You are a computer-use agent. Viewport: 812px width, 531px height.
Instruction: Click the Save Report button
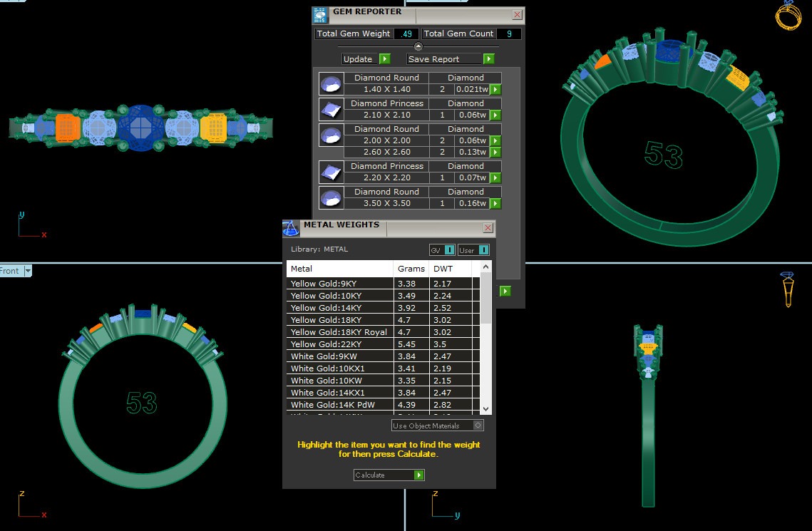coord(451,59)
